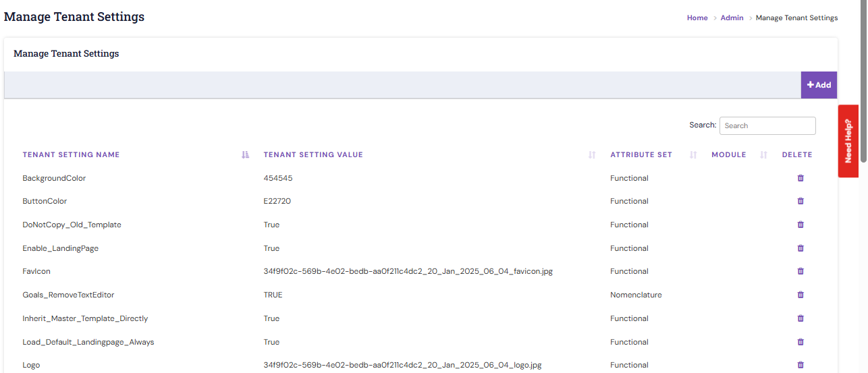Sort by Module column icon
Viewport: 868px width, 373px height.
(x=763, y=154)
